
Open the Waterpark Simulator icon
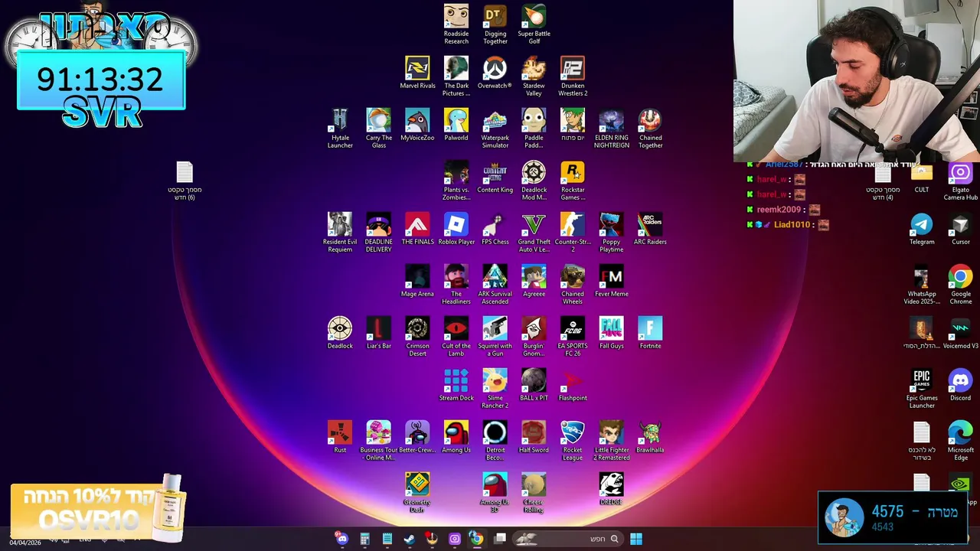495,128
